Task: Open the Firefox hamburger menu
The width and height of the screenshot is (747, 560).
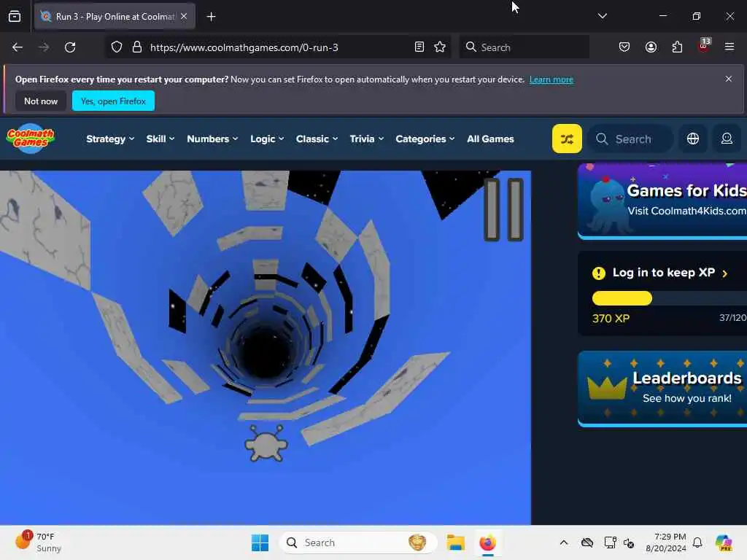Action: coord(729,47)
